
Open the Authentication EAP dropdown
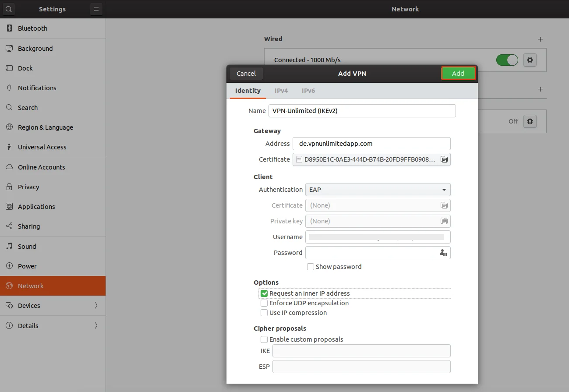tap(378, 190)
